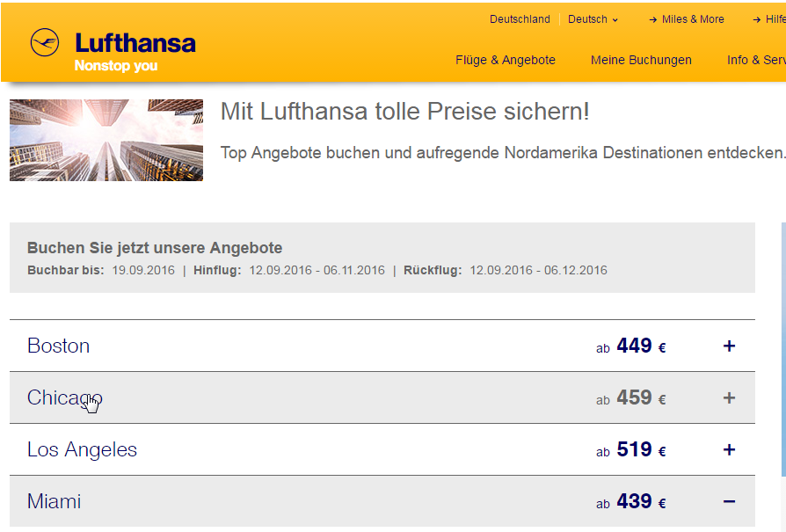The height and width of the screenshot is (532, 786).
Task: Click the arrow icon before Miles & More
Action: [x=653, y=20]
